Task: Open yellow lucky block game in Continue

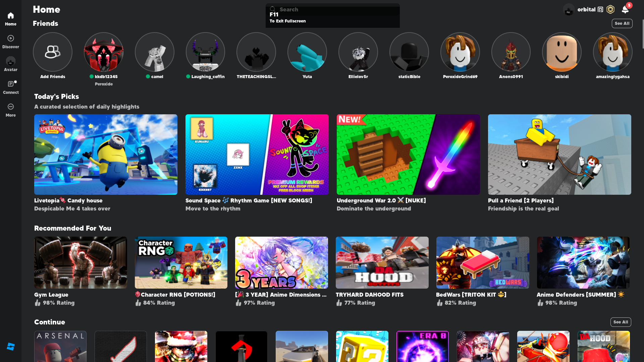Action: coord(362,347)
